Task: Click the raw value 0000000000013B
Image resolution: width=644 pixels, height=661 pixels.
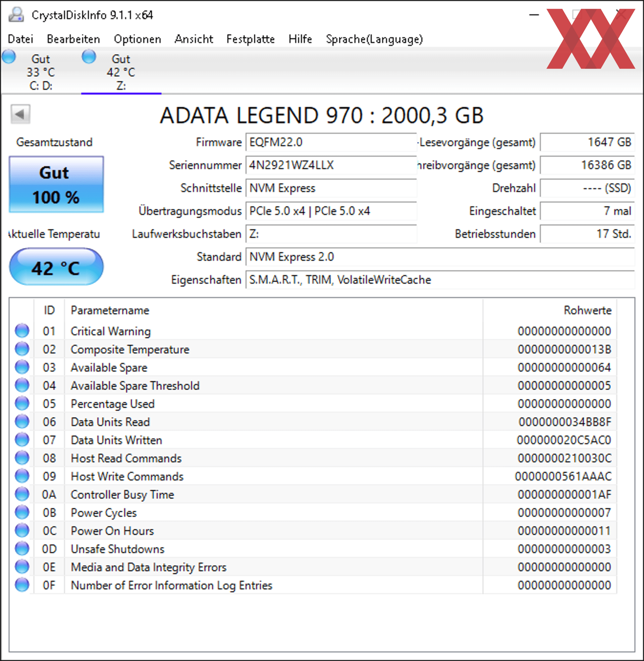Action: click(565, 349)
